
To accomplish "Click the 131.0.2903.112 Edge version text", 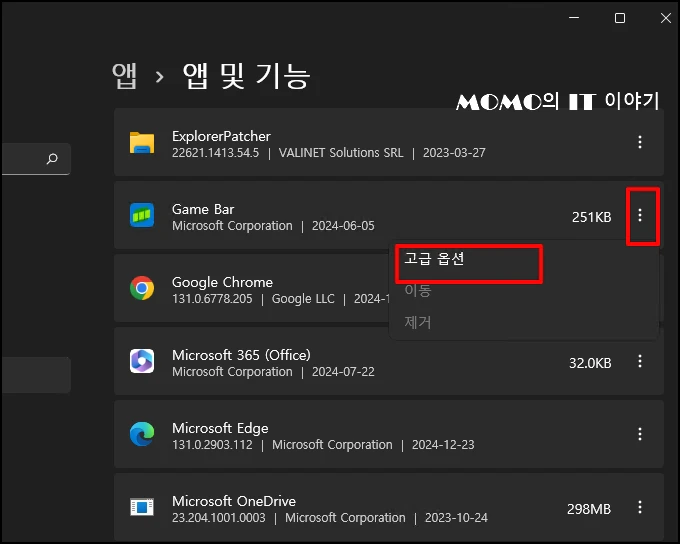I will tap(212, 445).
